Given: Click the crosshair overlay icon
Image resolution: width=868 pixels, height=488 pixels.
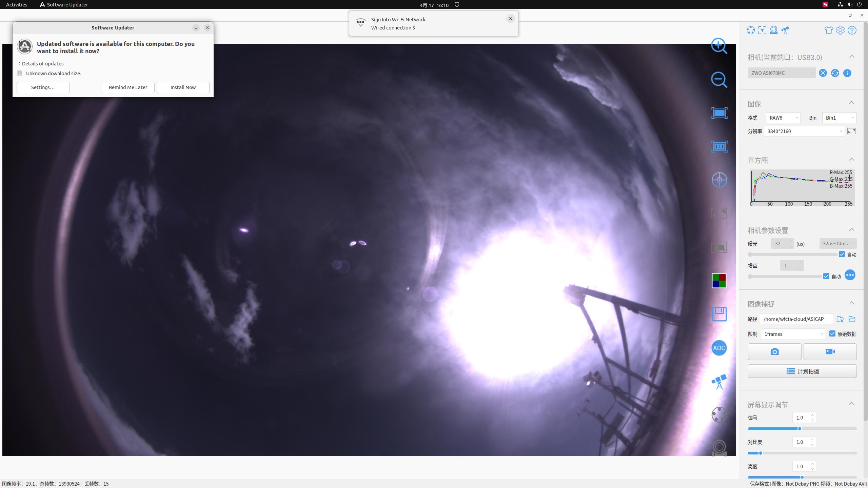Looking at the screenshot, I should pos(719,180).
